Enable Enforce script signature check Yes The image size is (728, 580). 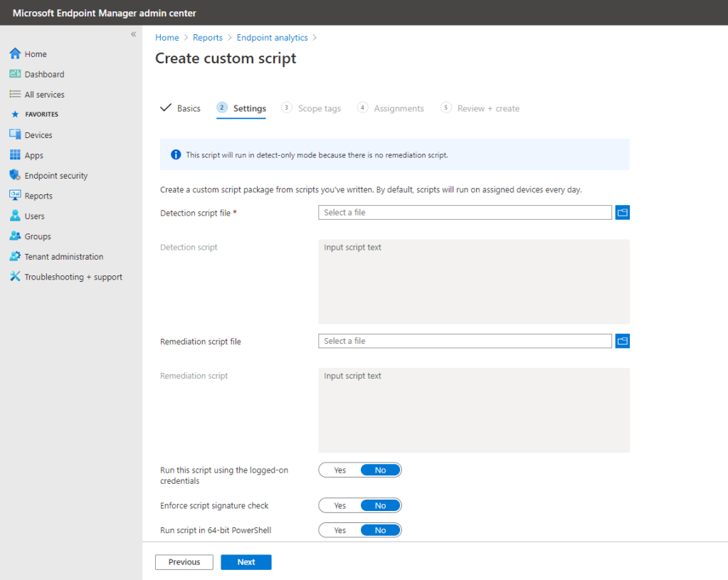tap(339, 505)
